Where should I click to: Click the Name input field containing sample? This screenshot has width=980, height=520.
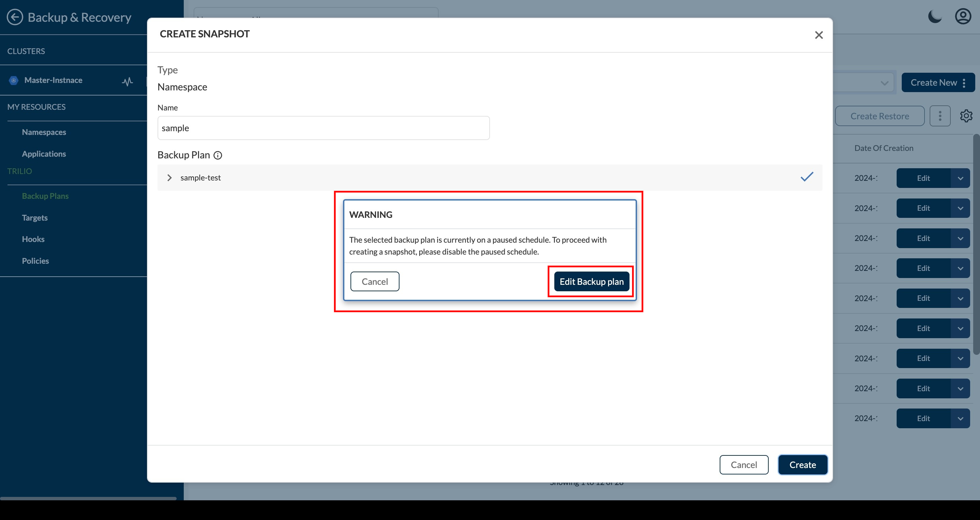(323, 128)
